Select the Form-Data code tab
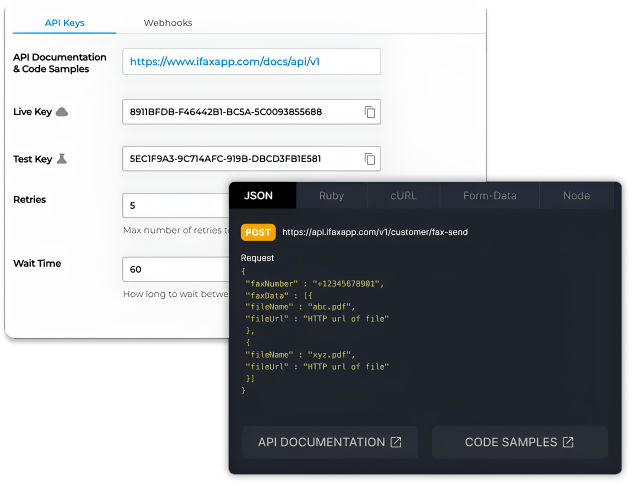This screenshot has width=632, height=484. pos(489,195)
